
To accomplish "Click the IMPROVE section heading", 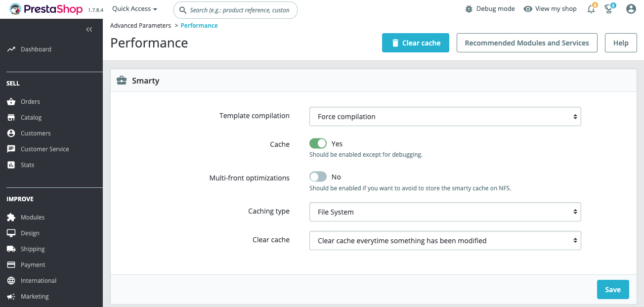I will point(20,199).
